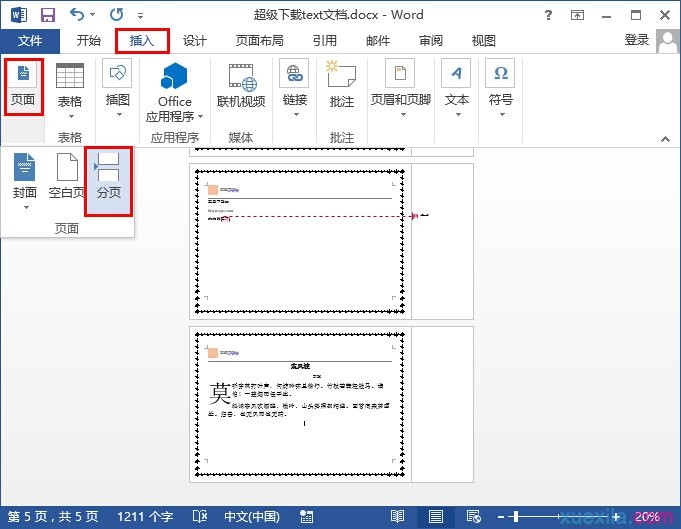Viewport: 681px width, 529px height.
Task: Open 页眉和页脚 Header and Footer dropdown
Action: coord(401,89)
